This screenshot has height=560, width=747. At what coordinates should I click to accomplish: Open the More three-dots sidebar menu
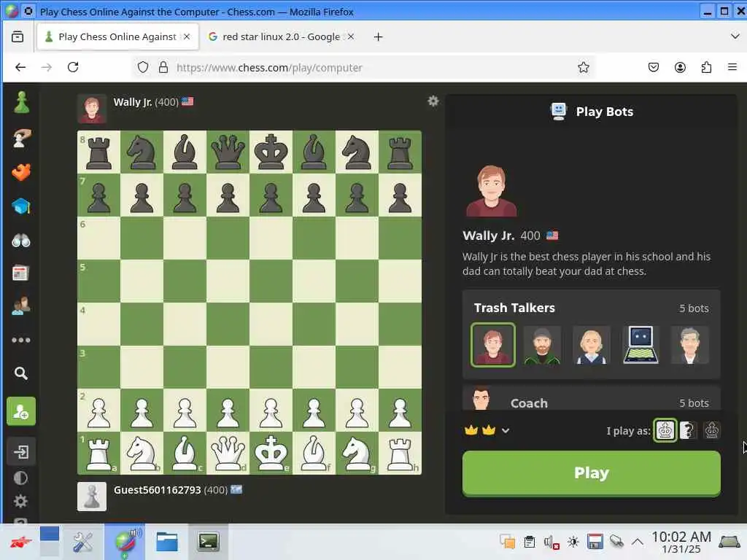click(x=21, y=340)
